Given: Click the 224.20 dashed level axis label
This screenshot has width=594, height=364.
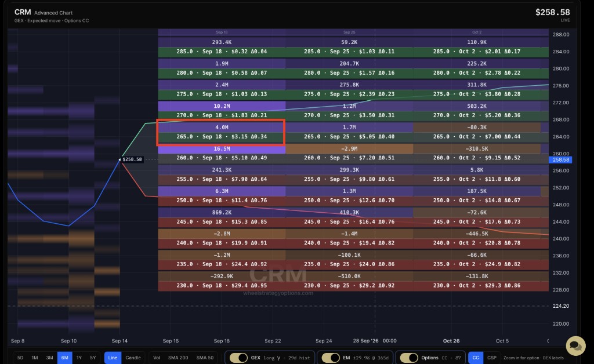Looking at the screenshot, I should (561, 306).
